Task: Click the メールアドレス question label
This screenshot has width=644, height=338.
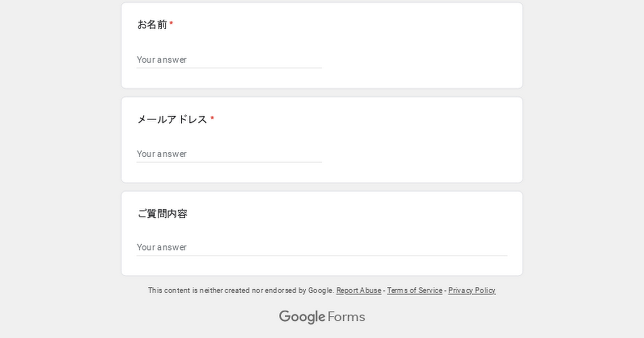Action: point(172,119)
